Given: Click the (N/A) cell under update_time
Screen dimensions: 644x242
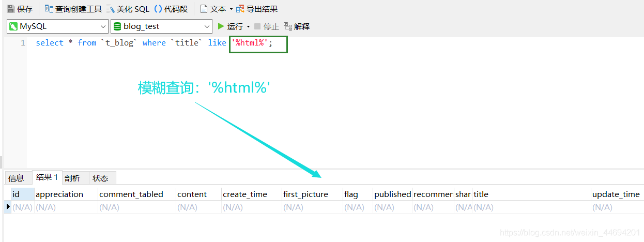Looking at the screenshot, I should (618, 207).
